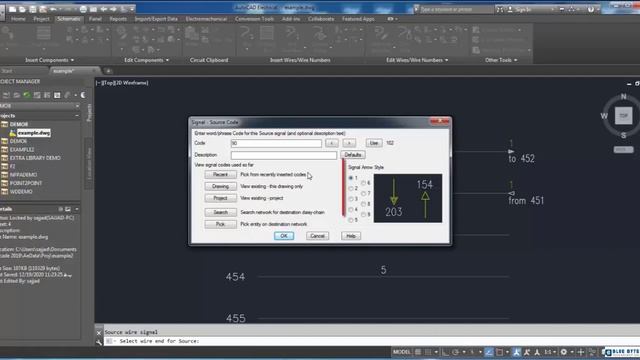The image size is (640, 360).
Task: Click the New drawing icon in quick access toolbar
Action: pos(13,9)
